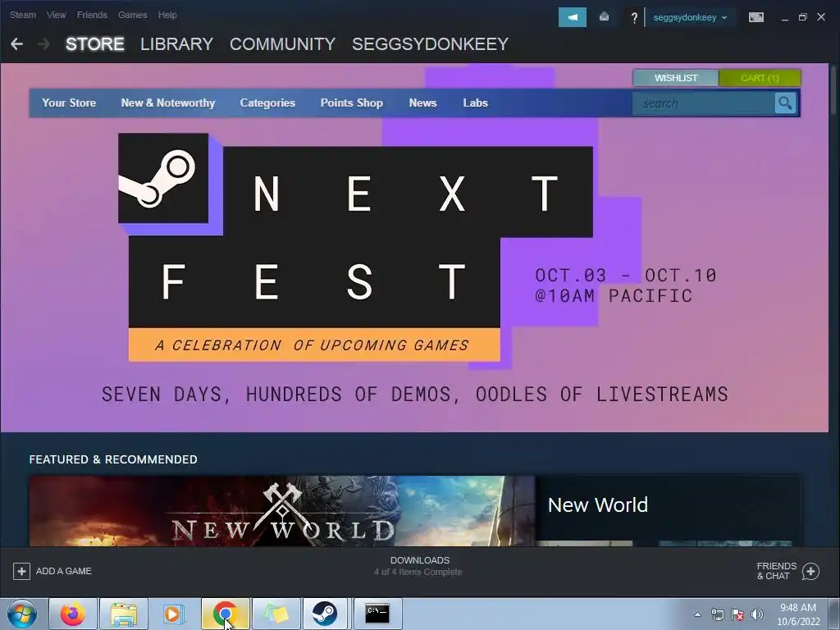Open Friends & Chat plus icon
This screenshot has width=840, height=630.
810,571
